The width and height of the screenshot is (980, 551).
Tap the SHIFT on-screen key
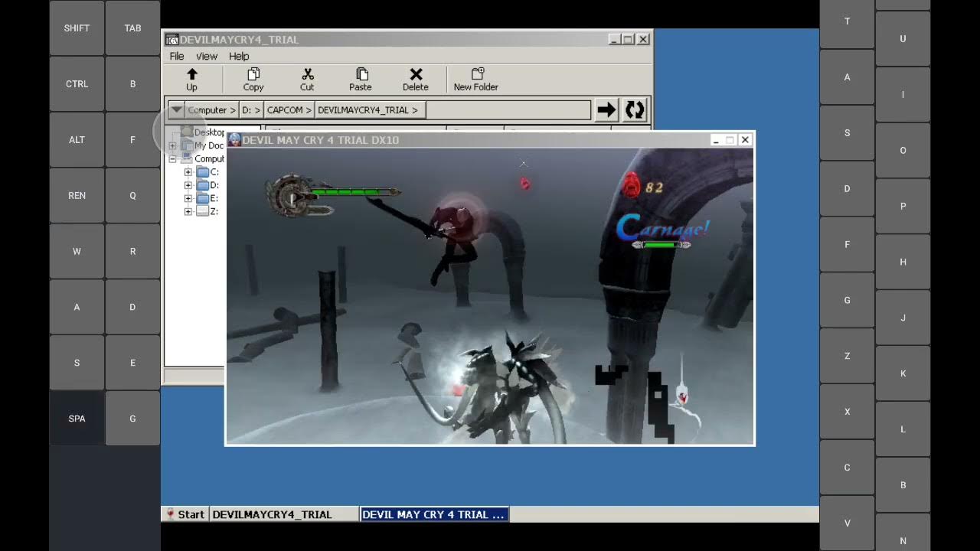coord(77,28)
